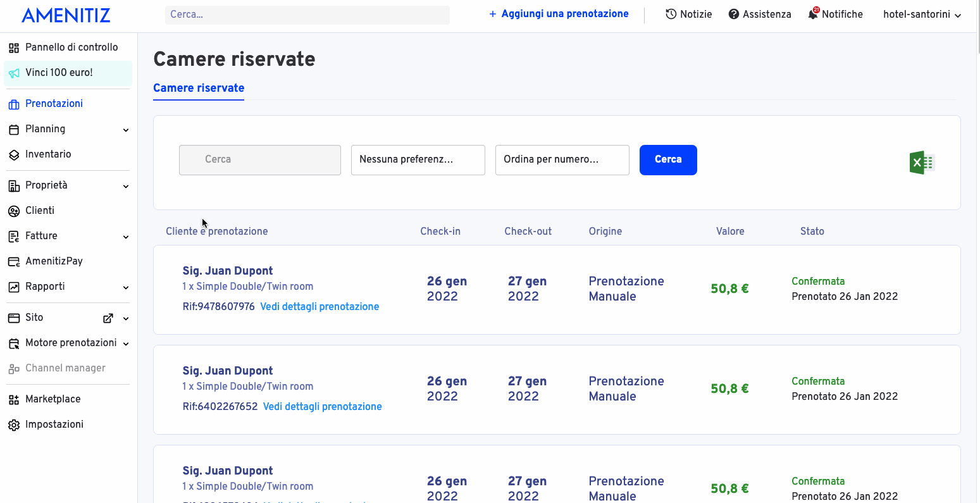Click the Motore prenotazioni calendar icon

coord(14,344)
